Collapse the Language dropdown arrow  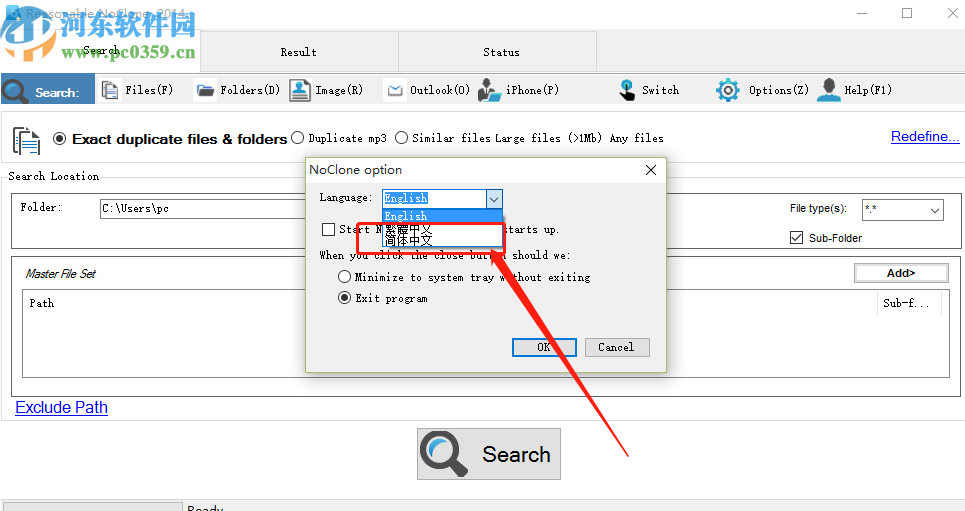pos(494,199)
